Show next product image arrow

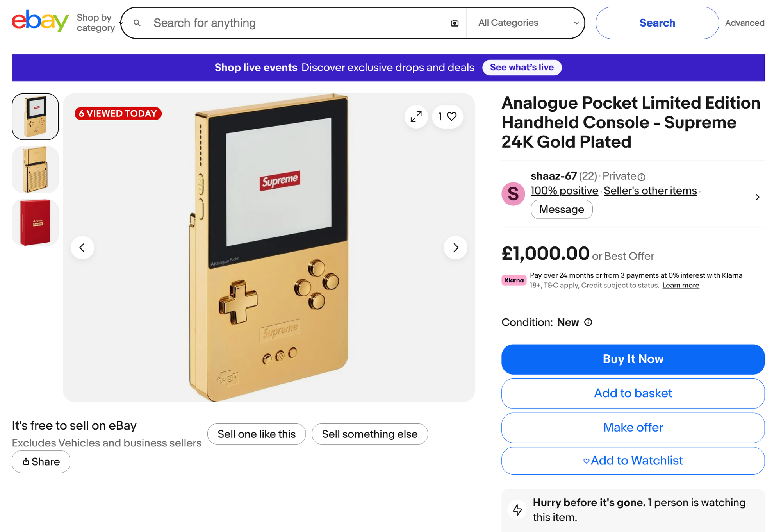point(455,248)
